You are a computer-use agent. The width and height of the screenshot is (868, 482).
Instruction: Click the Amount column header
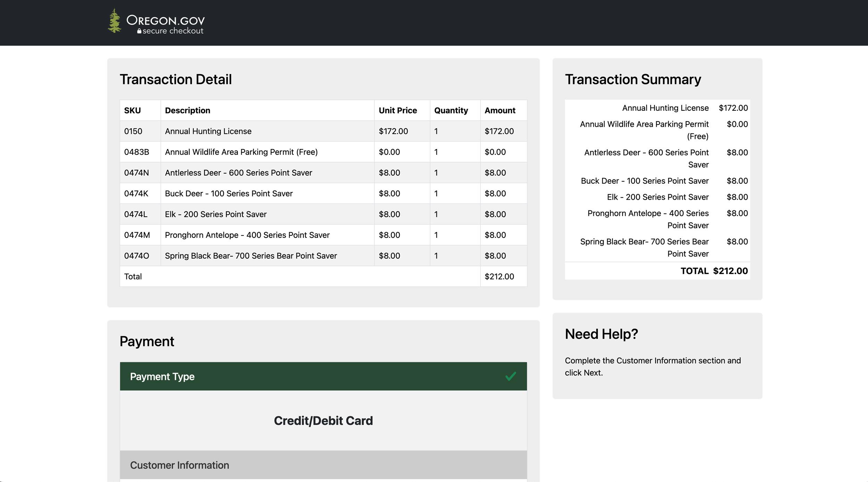(500, 110)
